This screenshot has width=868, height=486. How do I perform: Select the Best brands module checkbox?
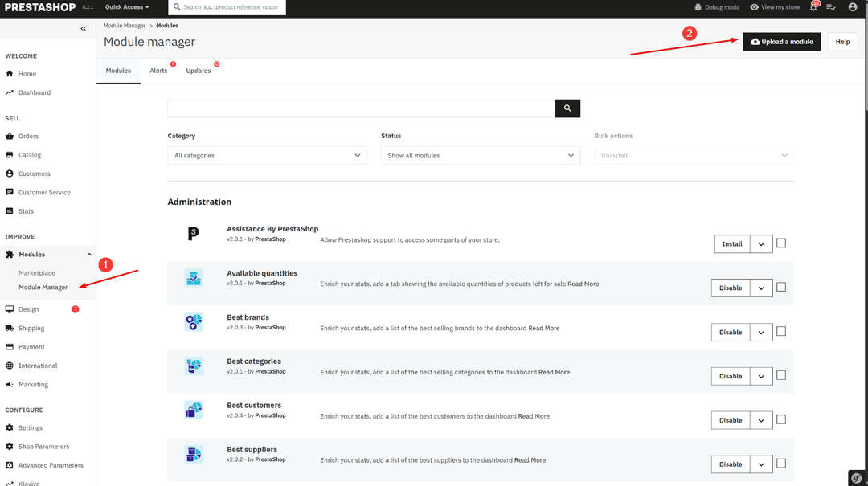pyautogui.click(x=781, y=331)
